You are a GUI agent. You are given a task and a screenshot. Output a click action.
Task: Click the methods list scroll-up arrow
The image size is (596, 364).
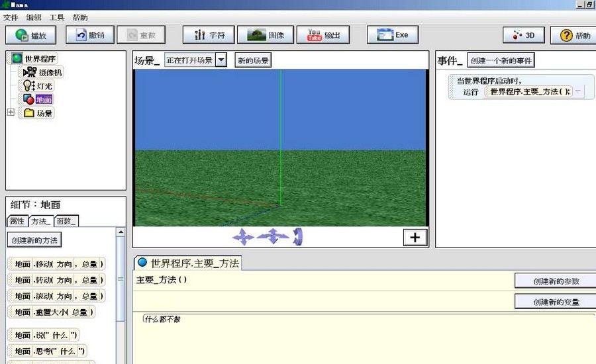(x=121, y=232)
